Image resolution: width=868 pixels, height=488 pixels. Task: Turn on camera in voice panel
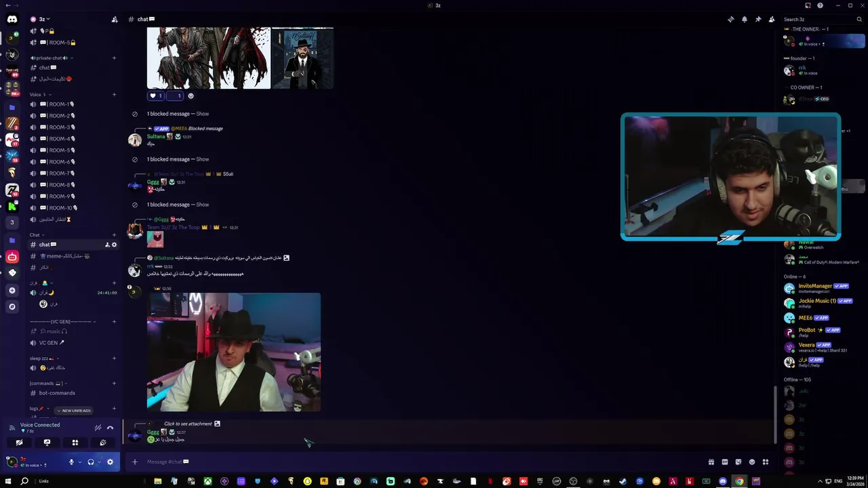[19, 443]
